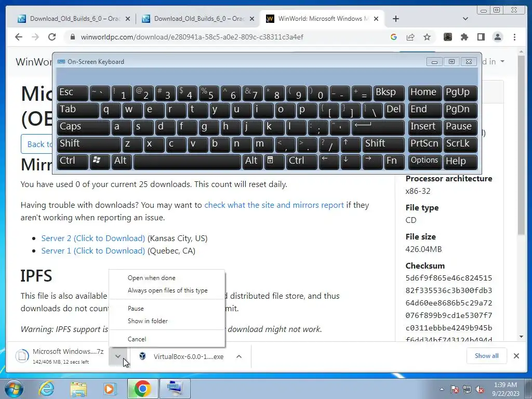Launch Internet Explorer from taskbar
Image resolution: width=532 pixels, height=399 pixels.
click(46, 389)
